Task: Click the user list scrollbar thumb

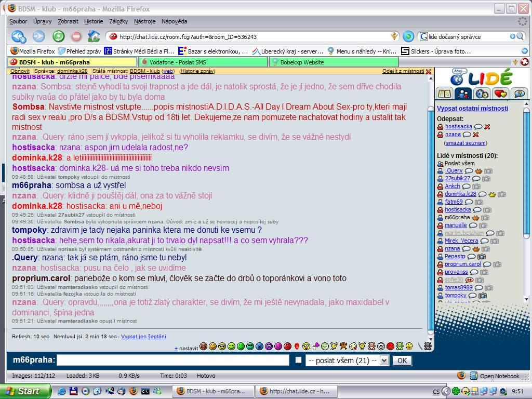Action: (527, 173)
